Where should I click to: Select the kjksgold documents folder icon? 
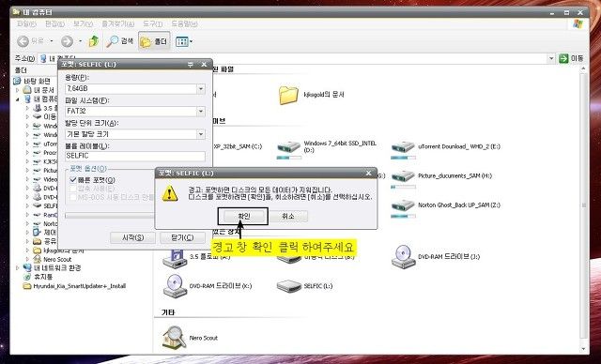point(288,95)
